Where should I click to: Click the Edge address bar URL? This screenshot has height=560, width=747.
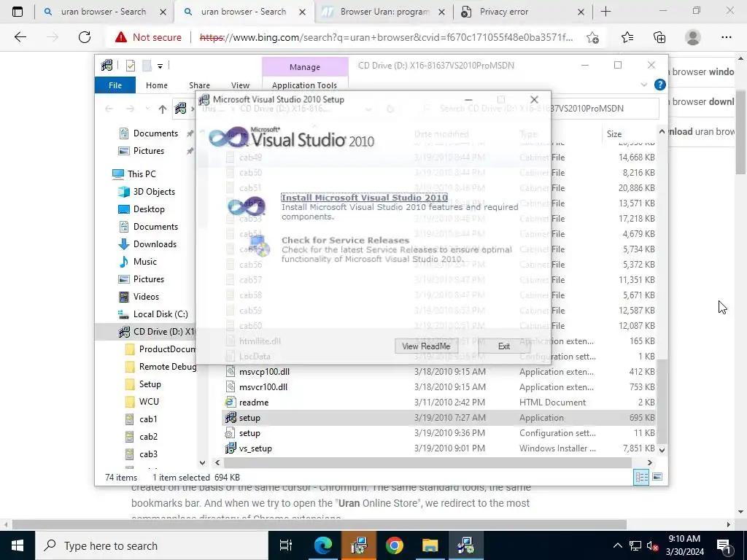pyautogui.click(x=386, y=37)
